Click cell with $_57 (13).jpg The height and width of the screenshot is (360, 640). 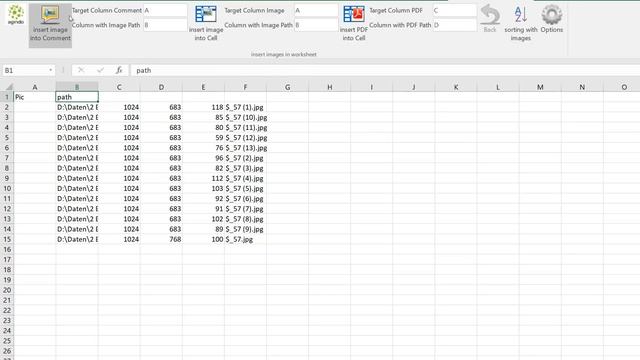[245, 148]
